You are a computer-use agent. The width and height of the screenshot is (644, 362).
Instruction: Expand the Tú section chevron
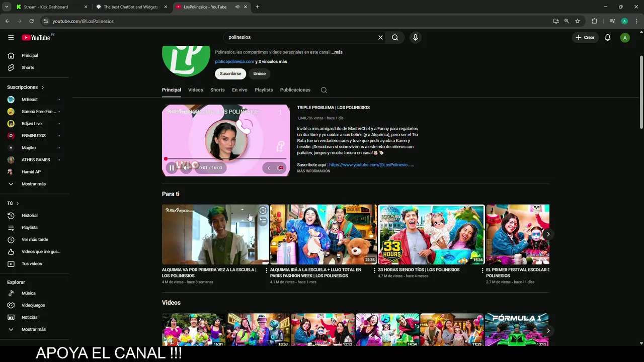click(18, 203)
